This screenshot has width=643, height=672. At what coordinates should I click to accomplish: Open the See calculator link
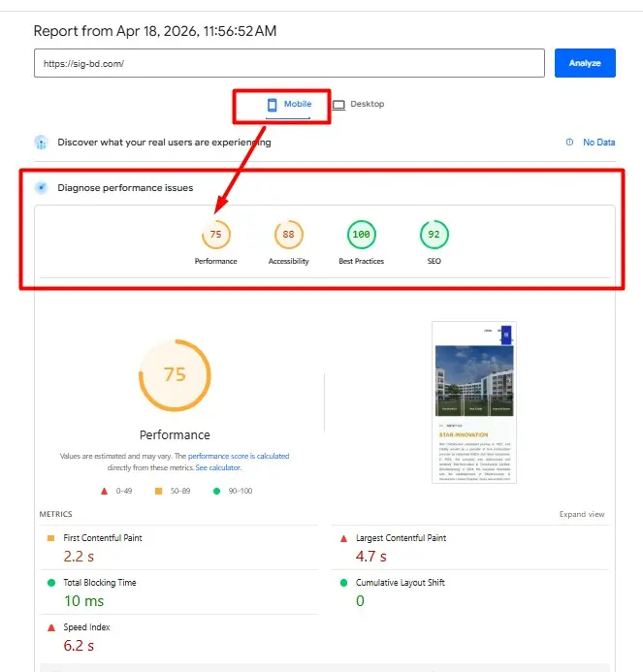pyautogui.click(x=218, y=467)
